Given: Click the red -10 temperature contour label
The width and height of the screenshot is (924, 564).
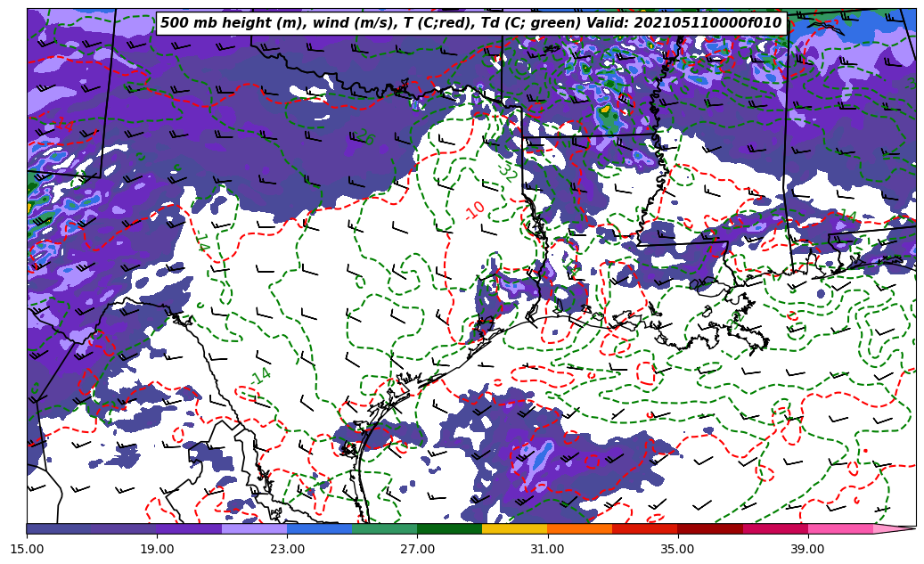Looking at the screenshot, I should point(475,210).
